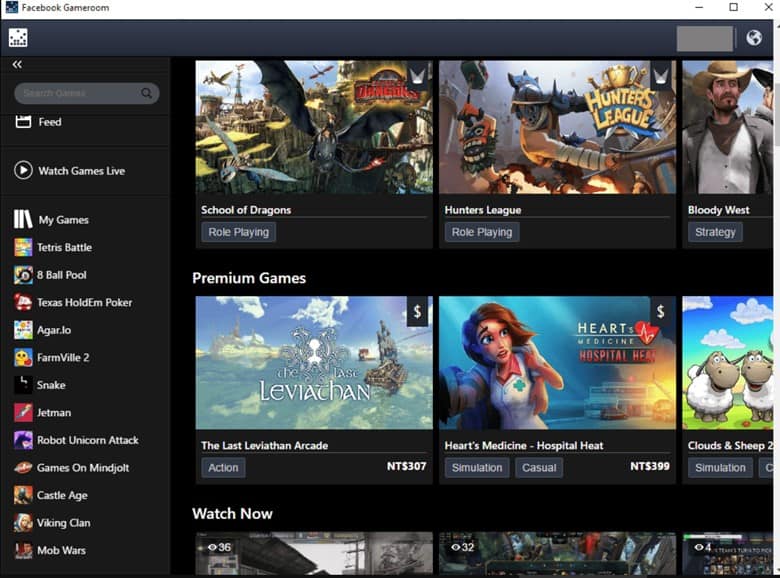Launch 8 Ball Pool icon
The image size is (780, 578).
[23, 275]
